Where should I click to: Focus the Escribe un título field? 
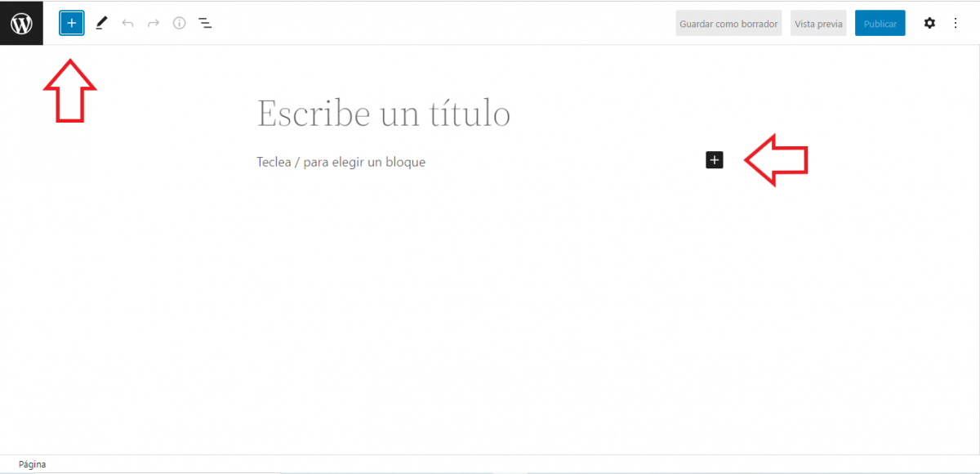(384, 114)
